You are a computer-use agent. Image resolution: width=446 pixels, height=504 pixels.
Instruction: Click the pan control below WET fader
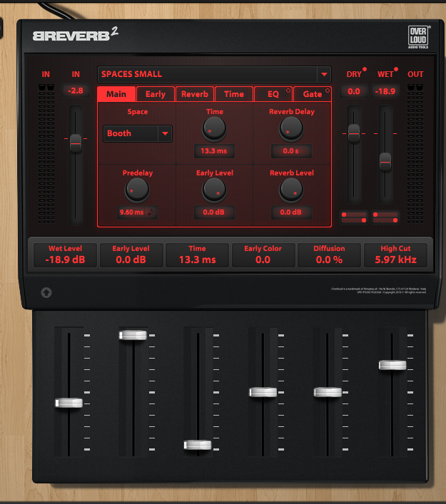pyautogui.click(x=385, y=217)
